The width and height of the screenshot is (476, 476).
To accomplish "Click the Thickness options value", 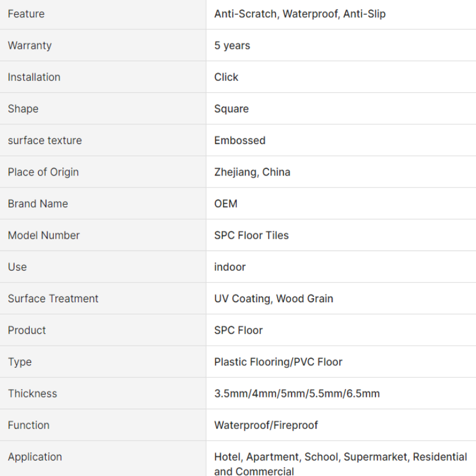I will (x=297, y=394).
